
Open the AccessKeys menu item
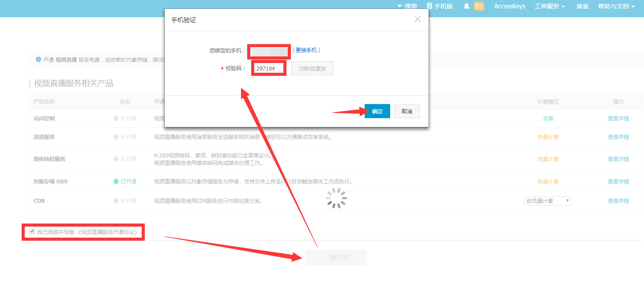click(509, 6)
